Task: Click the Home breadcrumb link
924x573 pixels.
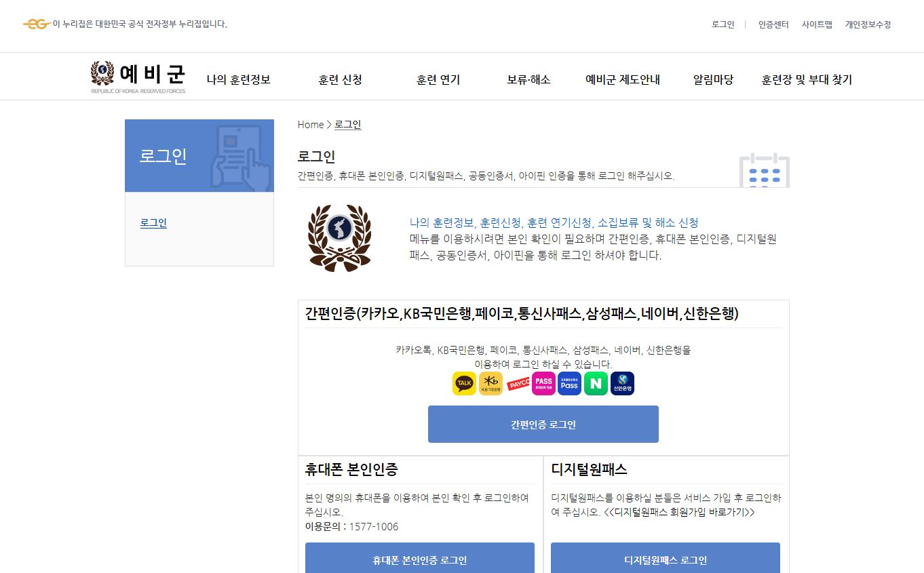Action: (x=310, y=124)
